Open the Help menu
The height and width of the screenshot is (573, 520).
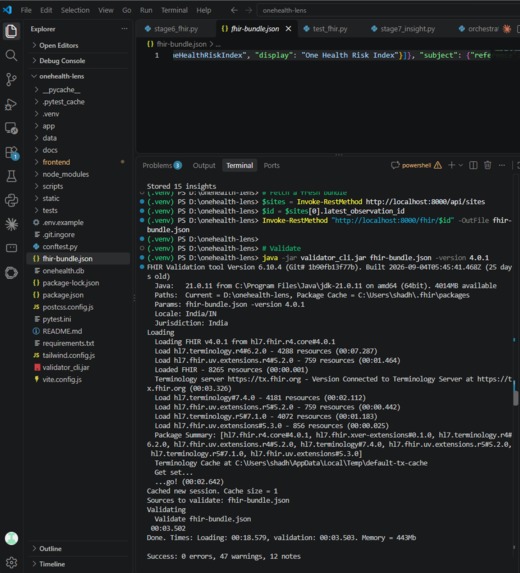click(x=204, y=10)
